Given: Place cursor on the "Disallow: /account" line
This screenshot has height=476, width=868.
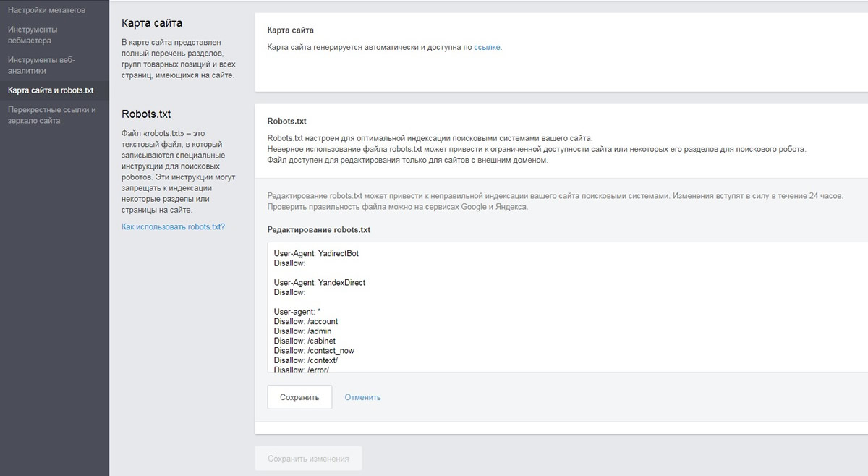Looking at the screenshot, I should (x=305, y=321).
